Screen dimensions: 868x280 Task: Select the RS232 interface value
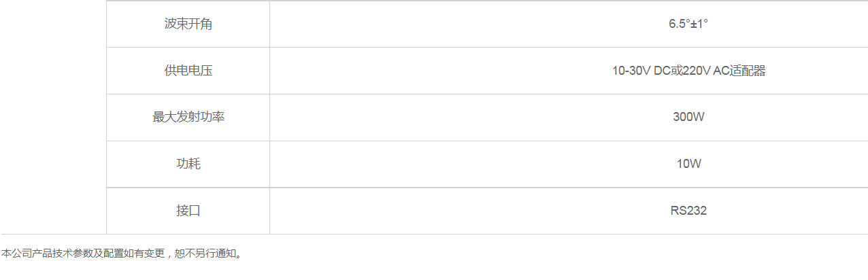click(x=688, y=211)
